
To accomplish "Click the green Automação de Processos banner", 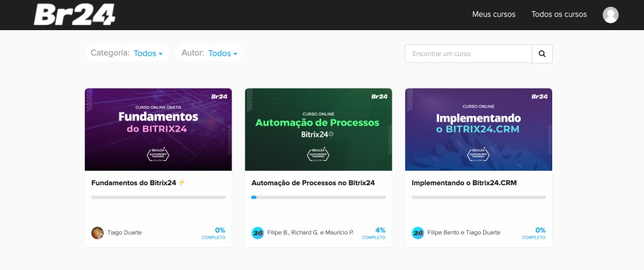I will coord(318,129).
